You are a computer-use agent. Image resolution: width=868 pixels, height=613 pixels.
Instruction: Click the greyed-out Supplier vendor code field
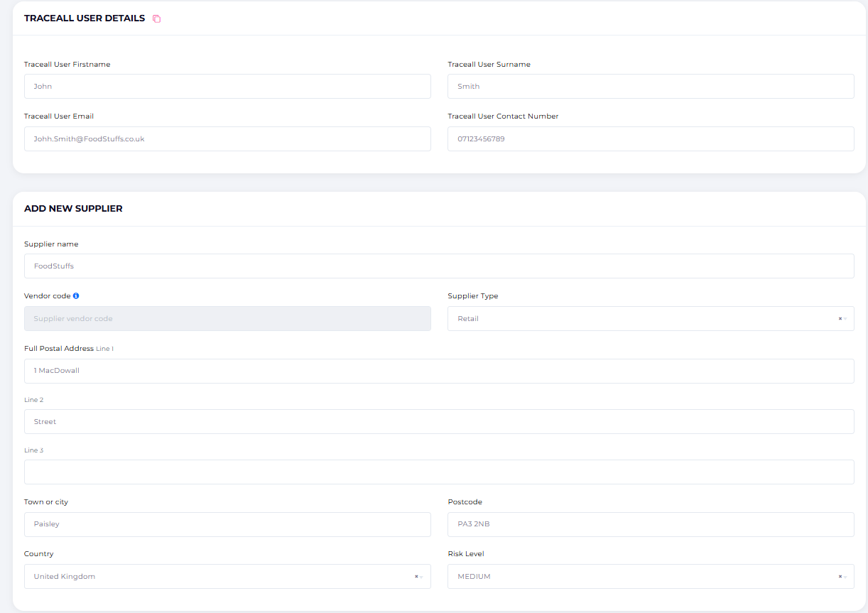(x=227, y=319)
